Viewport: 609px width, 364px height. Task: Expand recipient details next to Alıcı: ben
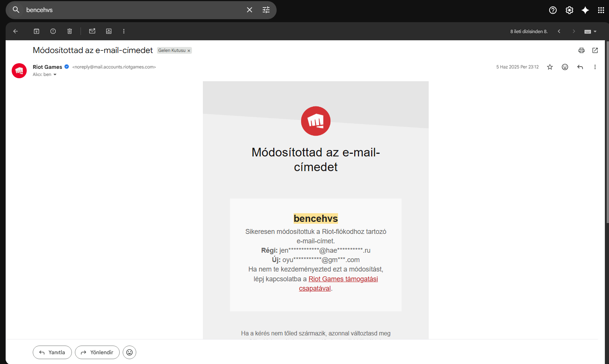(55, 74)
